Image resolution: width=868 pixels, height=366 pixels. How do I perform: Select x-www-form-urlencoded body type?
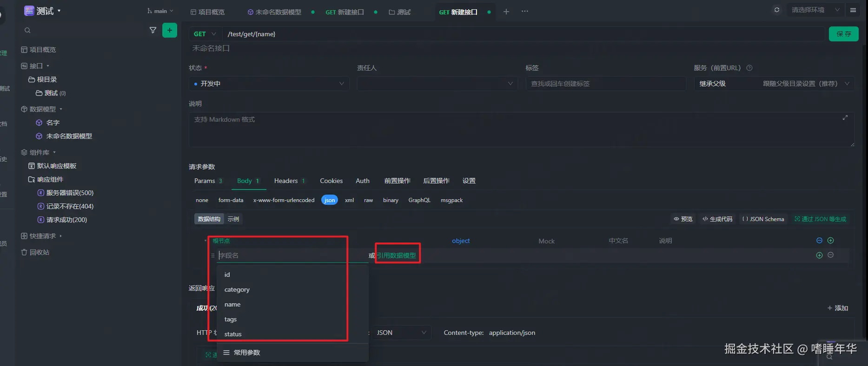tap(284, 200)
